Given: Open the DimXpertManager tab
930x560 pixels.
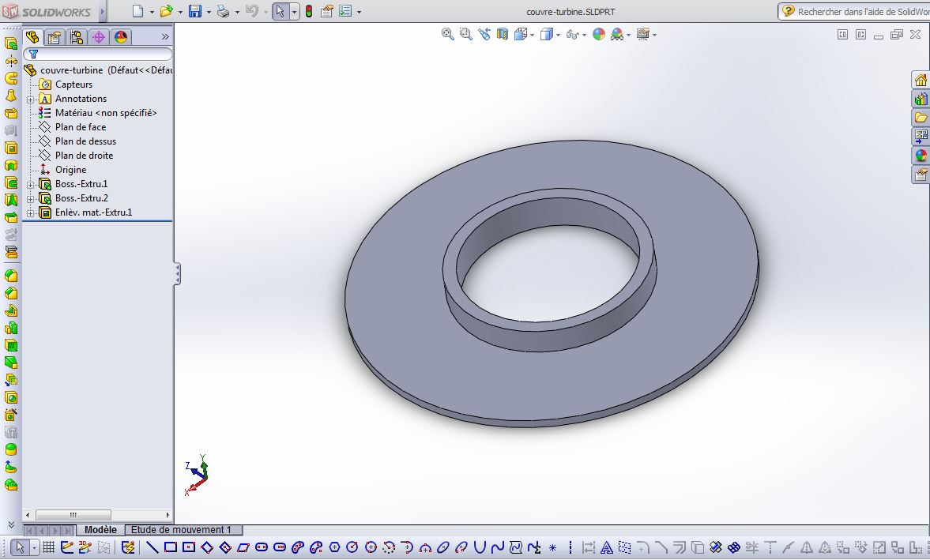Looking at the screenshot, I should click(99, 37).
